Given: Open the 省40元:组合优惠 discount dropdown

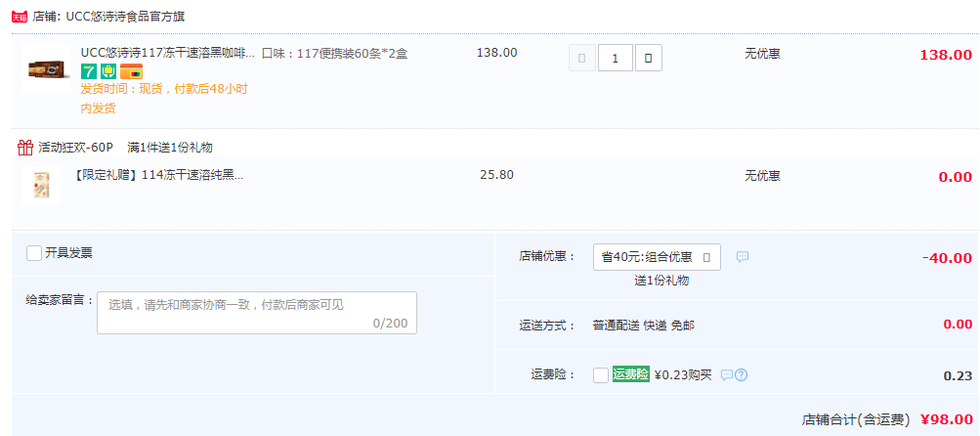Looking at the screenshot, I should tap(657, 257).
